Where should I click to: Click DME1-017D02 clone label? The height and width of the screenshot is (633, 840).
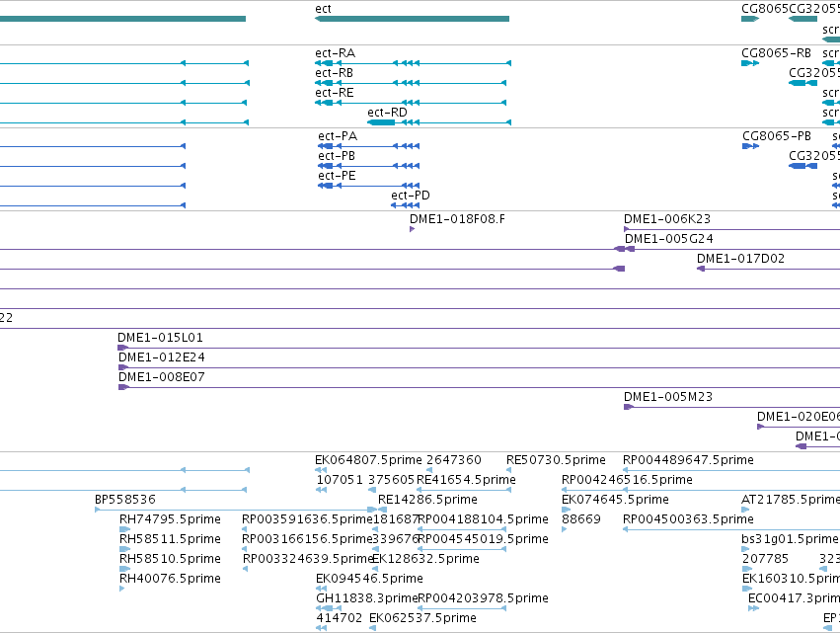coord(740,259)
